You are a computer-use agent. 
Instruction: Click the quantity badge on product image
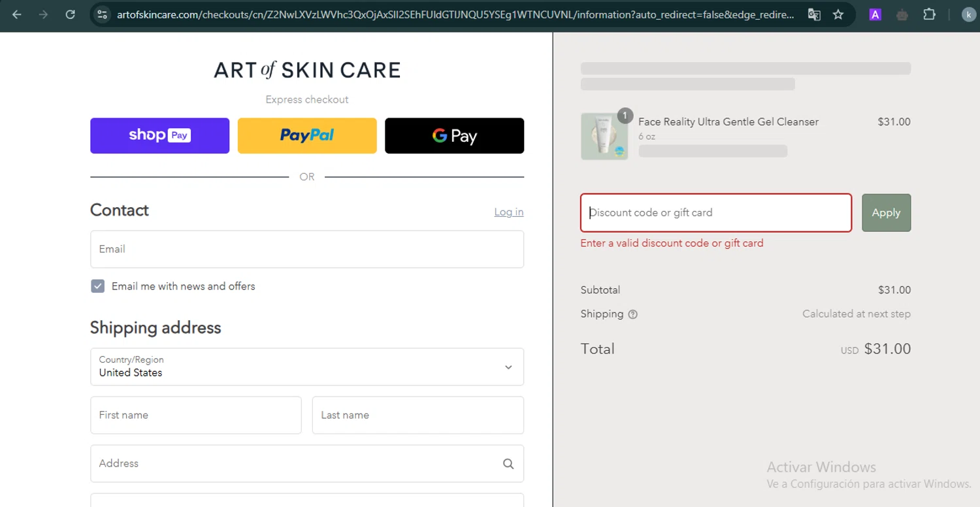[625, 116]
